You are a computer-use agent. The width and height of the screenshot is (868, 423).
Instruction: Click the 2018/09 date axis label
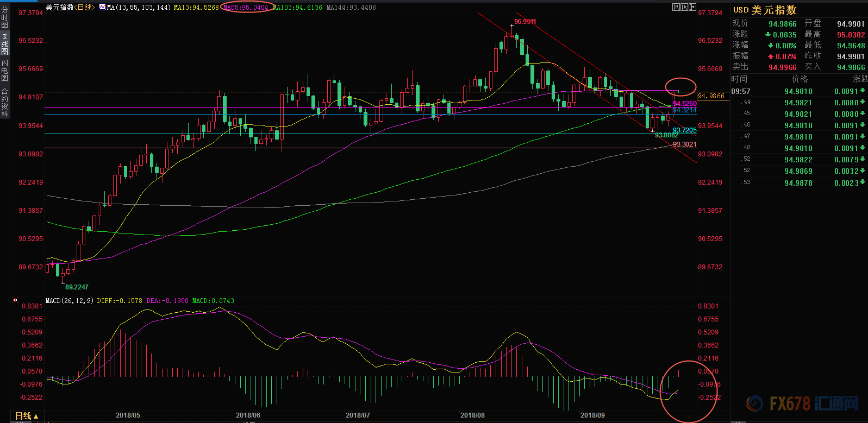click(592, 415)
